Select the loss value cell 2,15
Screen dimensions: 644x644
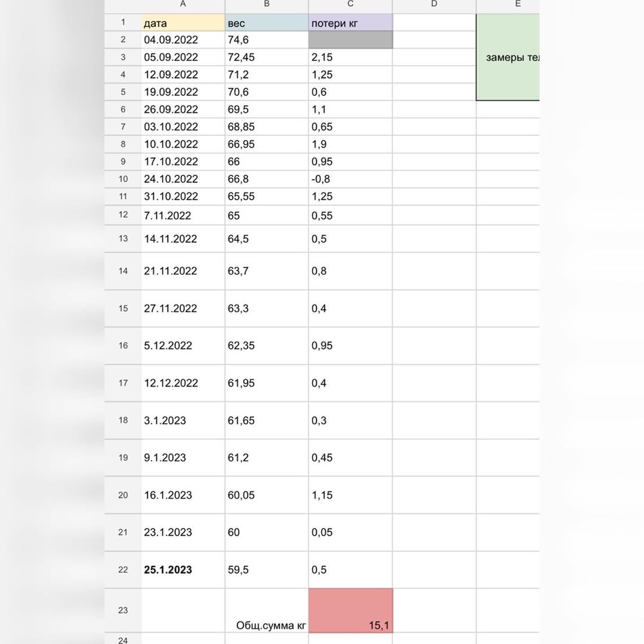(351, 57)
